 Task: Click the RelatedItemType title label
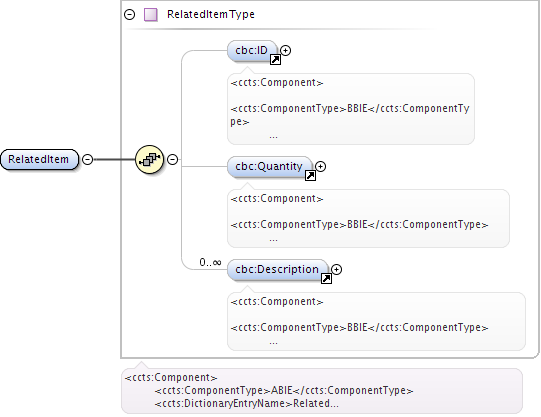point(211,14)
